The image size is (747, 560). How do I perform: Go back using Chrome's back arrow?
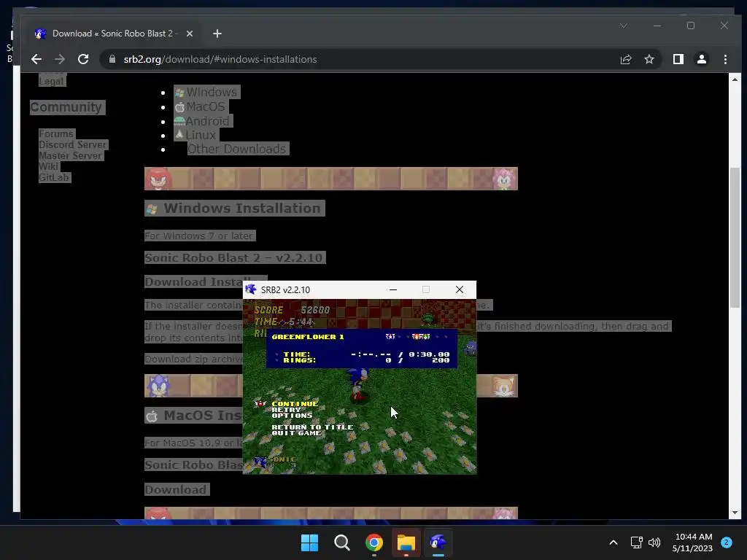point(36,59)
